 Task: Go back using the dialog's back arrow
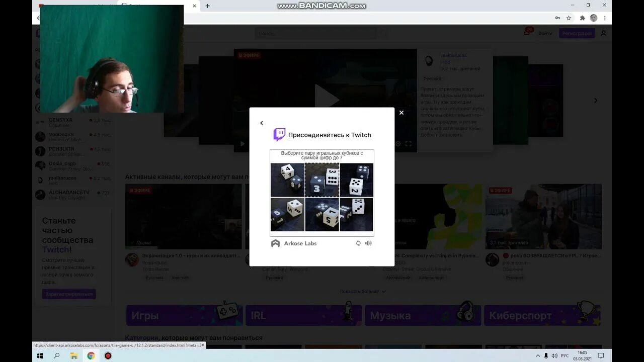(261, 123)
